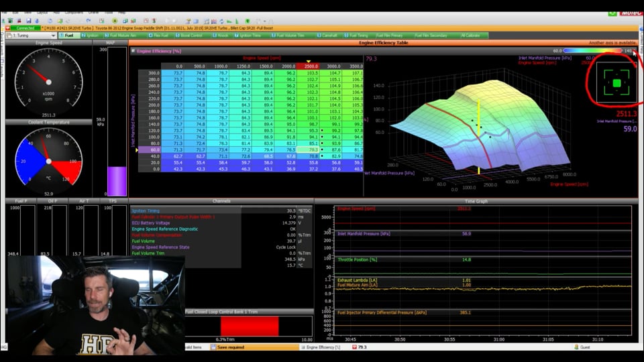
Task: Select Engine Speed Reference Diagnostic channel row
Action: point(221,229)
